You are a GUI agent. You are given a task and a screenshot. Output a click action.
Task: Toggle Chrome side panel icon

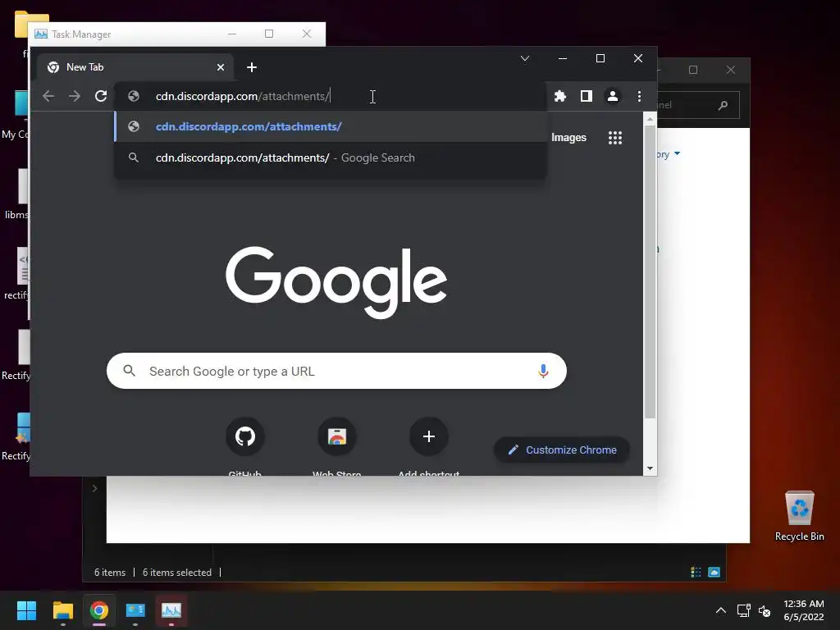[x=586, y=97]
